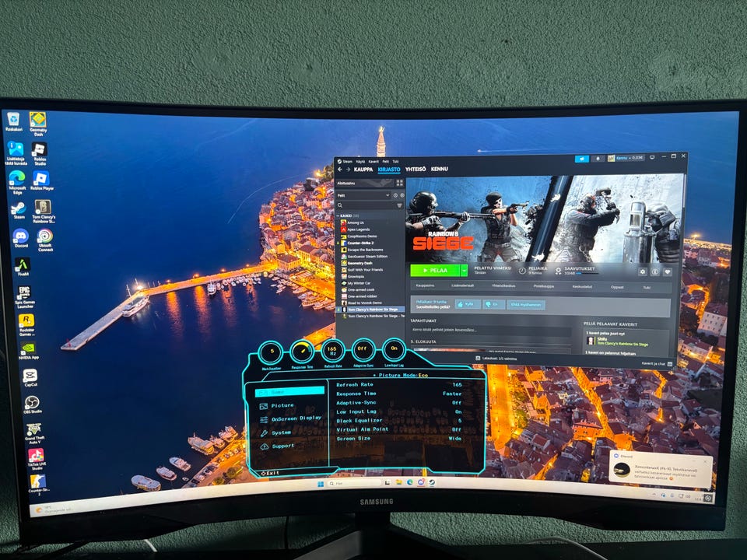Launch Grand Theft Auto V desktop icon
The width and height of the screenshot is (747, 560).
(x=34, y=433)
